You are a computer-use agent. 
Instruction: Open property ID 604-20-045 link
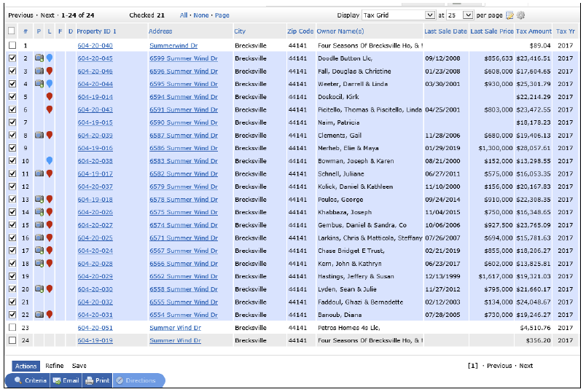click(x=95, y=58)
